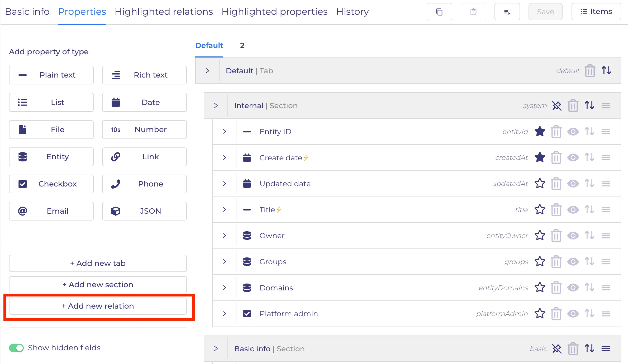Switch to Highlighted relations tab

[x=164, y=12]
